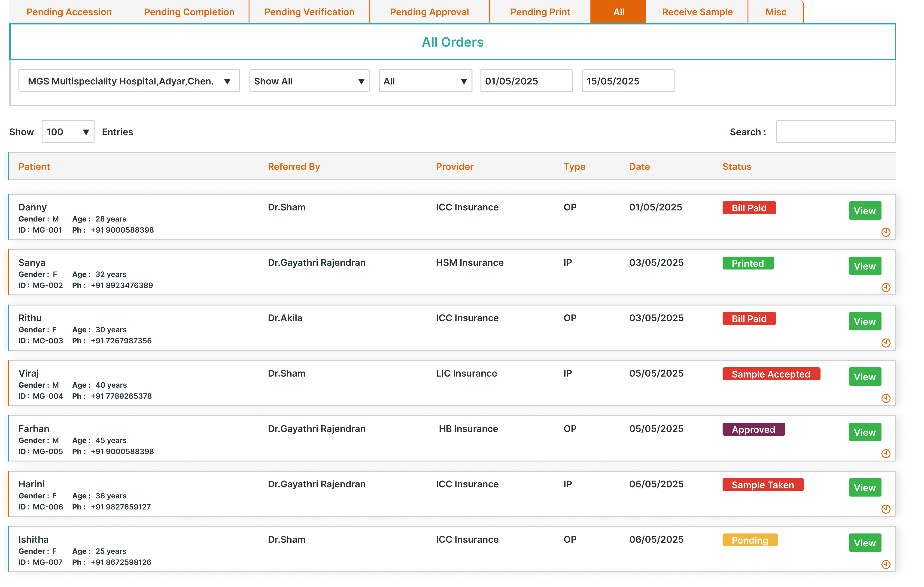The width and height of the screenshot is (924, 587).
Task: Go to the Pending Print tab
Action: 540,12
